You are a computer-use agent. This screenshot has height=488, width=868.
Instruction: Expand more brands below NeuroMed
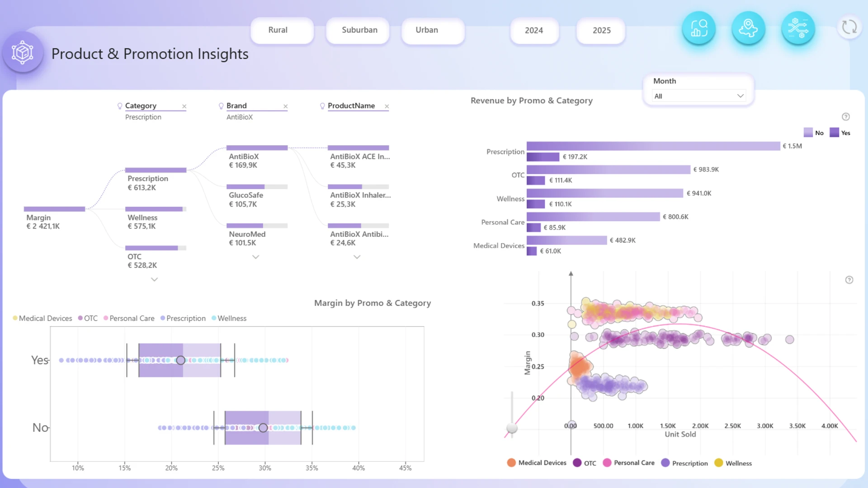[x=255, y=257]
